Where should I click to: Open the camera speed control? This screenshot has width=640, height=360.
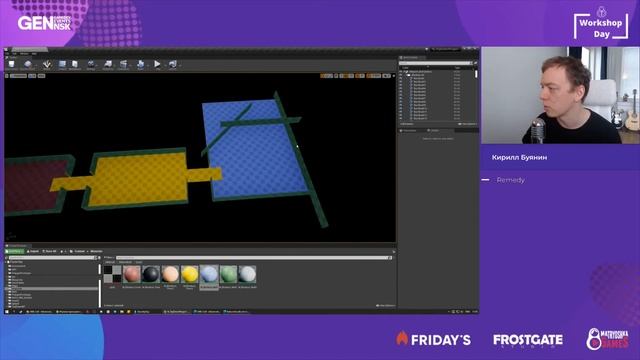(x=387, y=76)
